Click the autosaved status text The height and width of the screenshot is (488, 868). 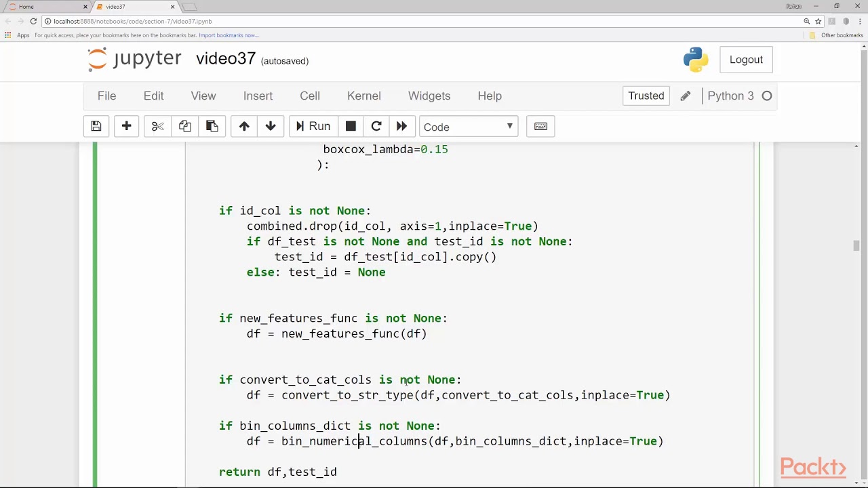(285, 61)
